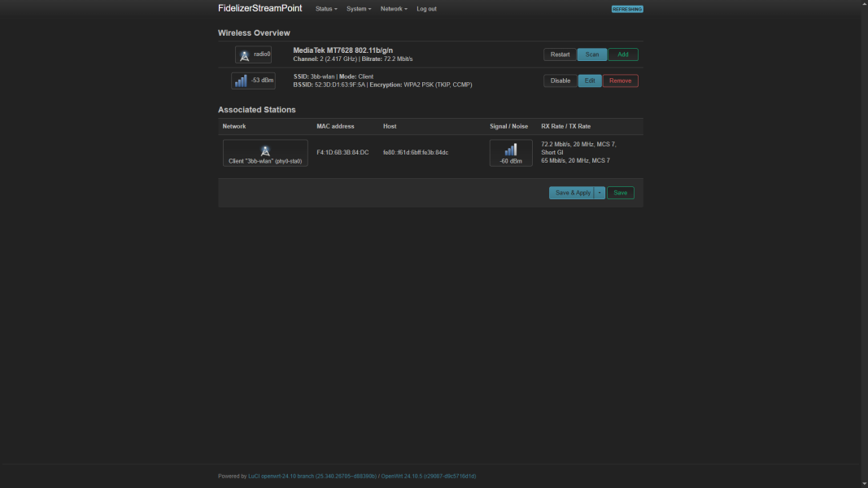Expand the Save & Apply options arrow
The width and height of the screenshot is (868, 488).
600,193
